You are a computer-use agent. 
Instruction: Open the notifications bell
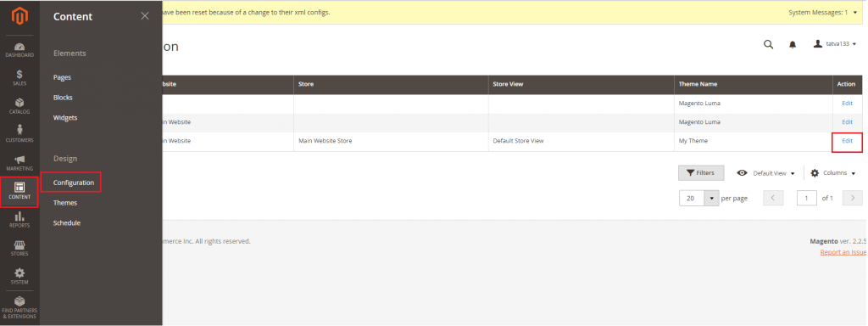pyautogui.click(x=793, y=44)
